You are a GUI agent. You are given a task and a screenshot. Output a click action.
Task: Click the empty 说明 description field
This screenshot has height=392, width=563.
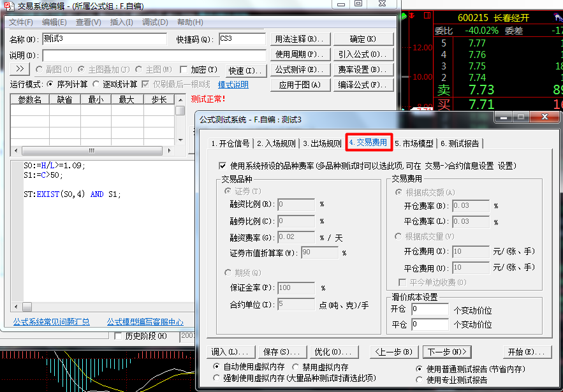click(x=154, y=55)
